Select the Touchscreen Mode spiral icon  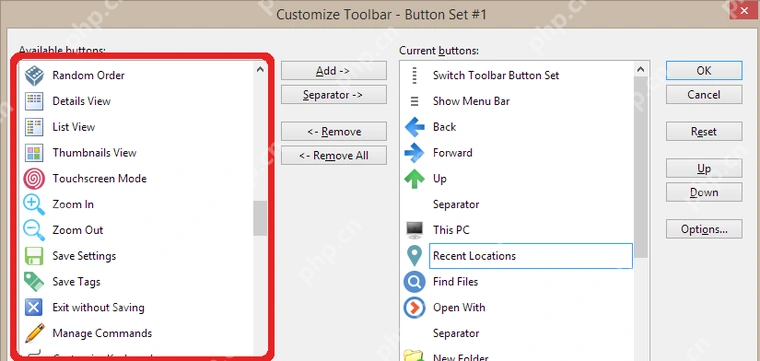[x=34, y=178]
